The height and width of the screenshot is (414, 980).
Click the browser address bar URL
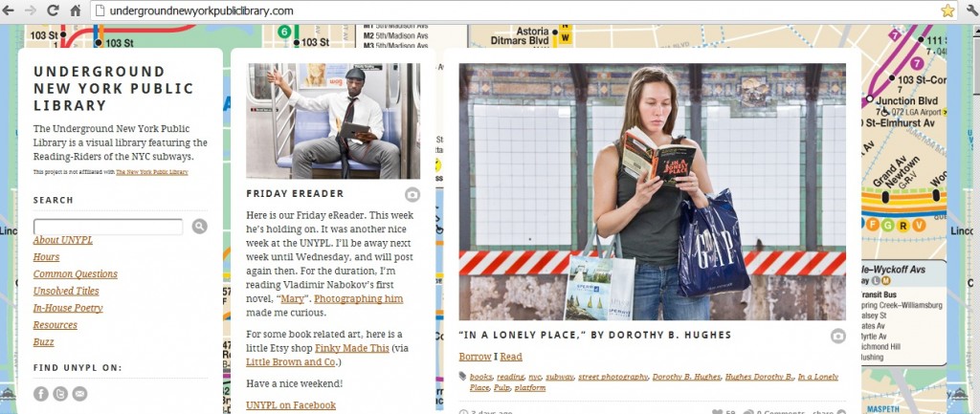201,11
